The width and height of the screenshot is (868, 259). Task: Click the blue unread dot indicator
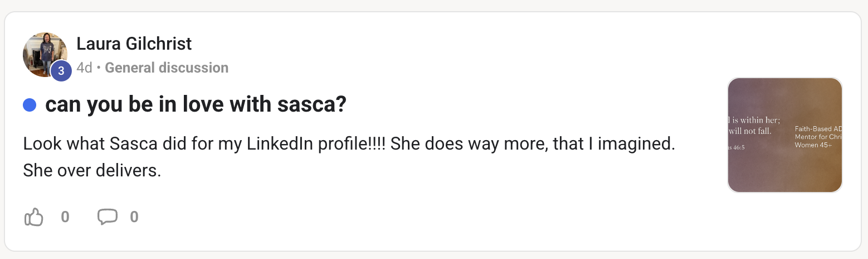pyautogui.click(x=30, y=105)
